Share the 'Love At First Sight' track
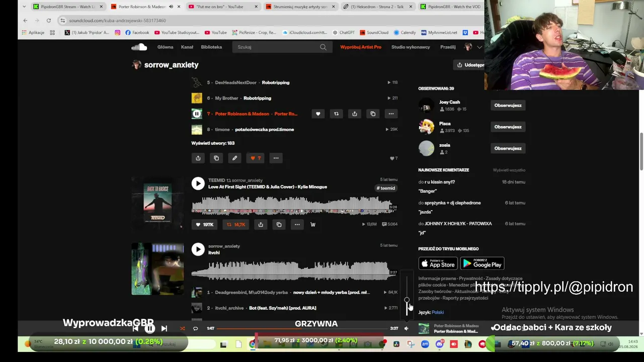Viewport: 644px width, 362px height. pos(261,225)
